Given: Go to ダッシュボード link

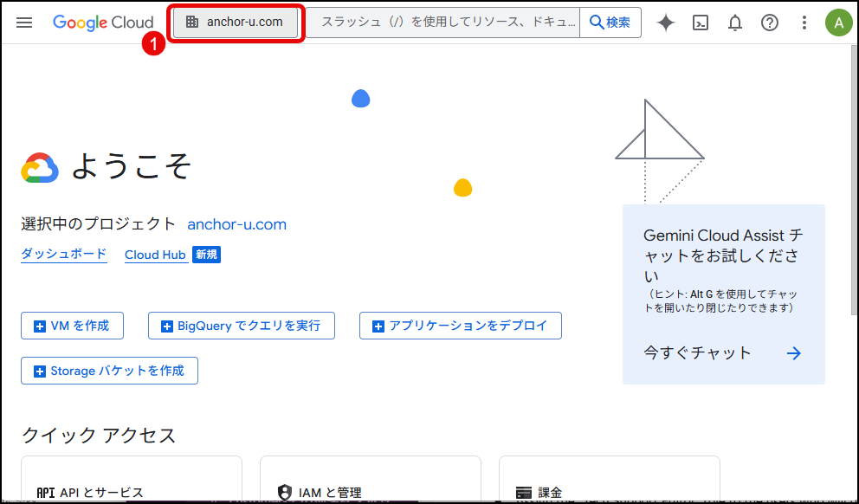Looking at the screenshot, I should (64, 254).
